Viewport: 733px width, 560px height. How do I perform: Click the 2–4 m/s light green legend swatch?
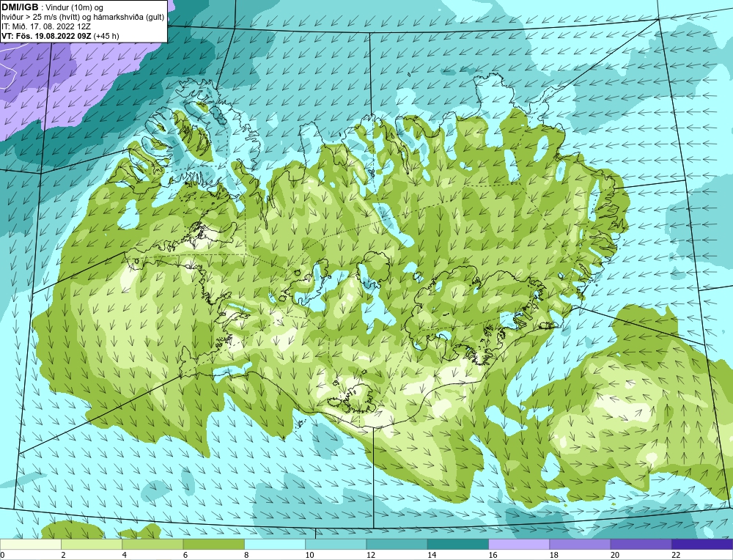(92, 544)
